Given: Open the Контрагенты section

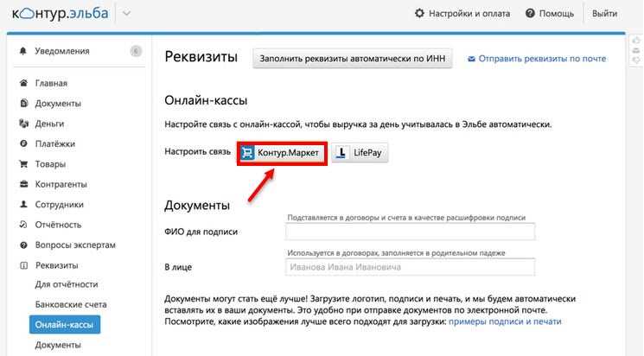Looking at the screenshot, I should click(61, 184).
